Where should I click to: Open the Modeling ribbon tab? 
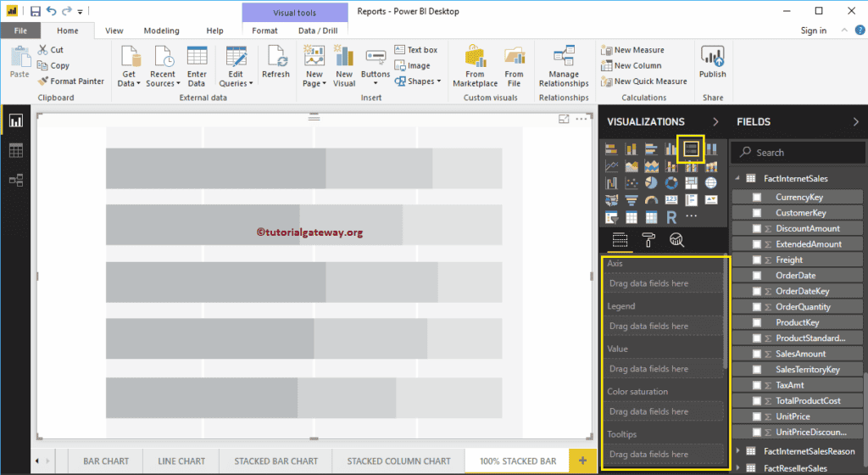tap(161, 31)
